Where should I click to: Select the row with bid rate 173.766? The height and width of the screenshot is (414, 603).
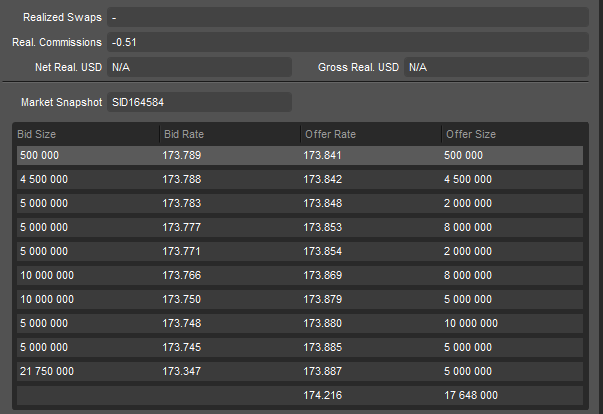click(300, 275)
